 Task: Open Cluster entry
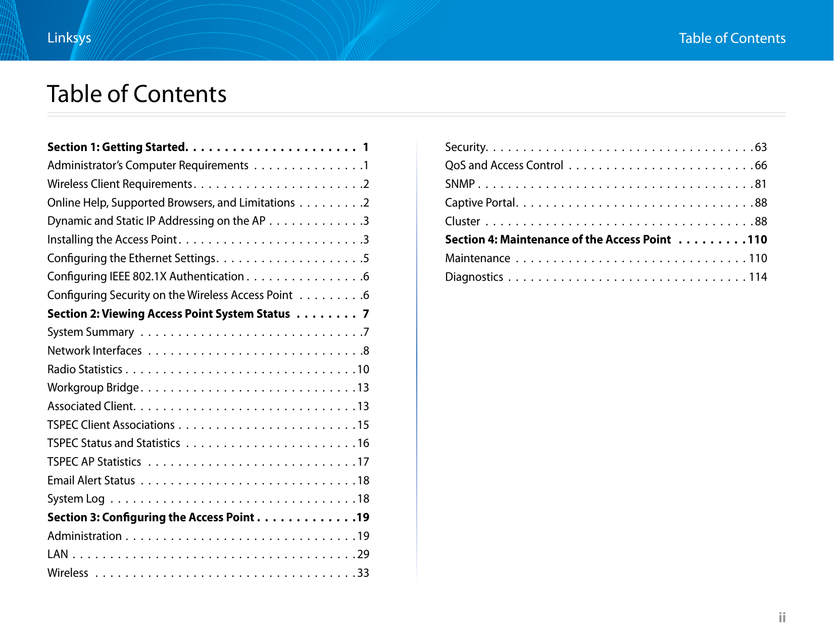[606, 221]
